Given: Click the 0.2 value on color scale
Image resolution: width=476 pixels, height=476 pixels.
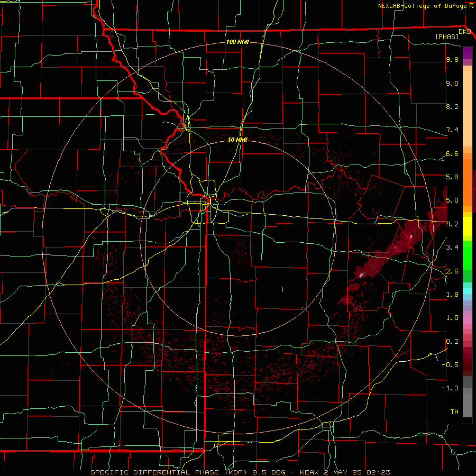Looking at the screenshot, I should (x=452, y=342).
